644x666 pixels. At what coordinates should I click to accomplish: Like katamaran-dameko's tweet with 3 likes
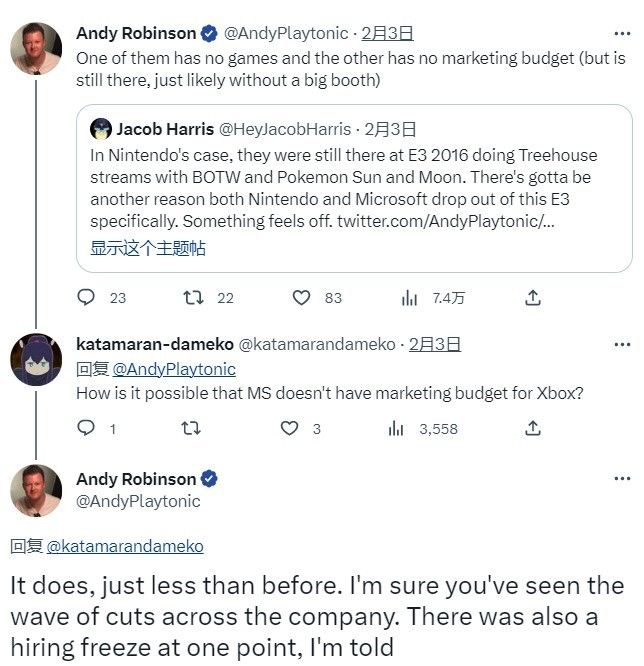pyautogui.click(x=289, y=428)
